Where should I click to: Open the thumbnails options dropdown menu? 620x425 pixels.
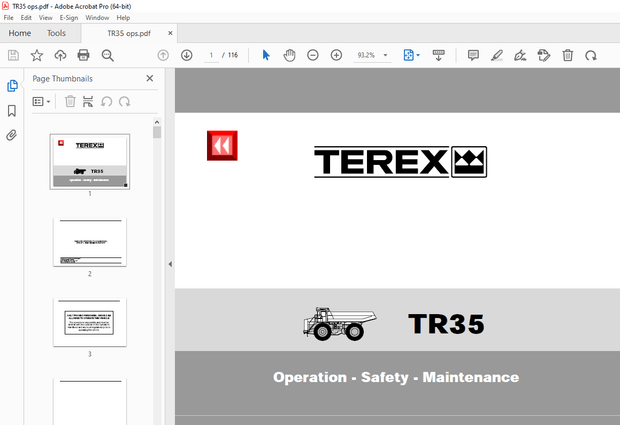click(42, 102)
